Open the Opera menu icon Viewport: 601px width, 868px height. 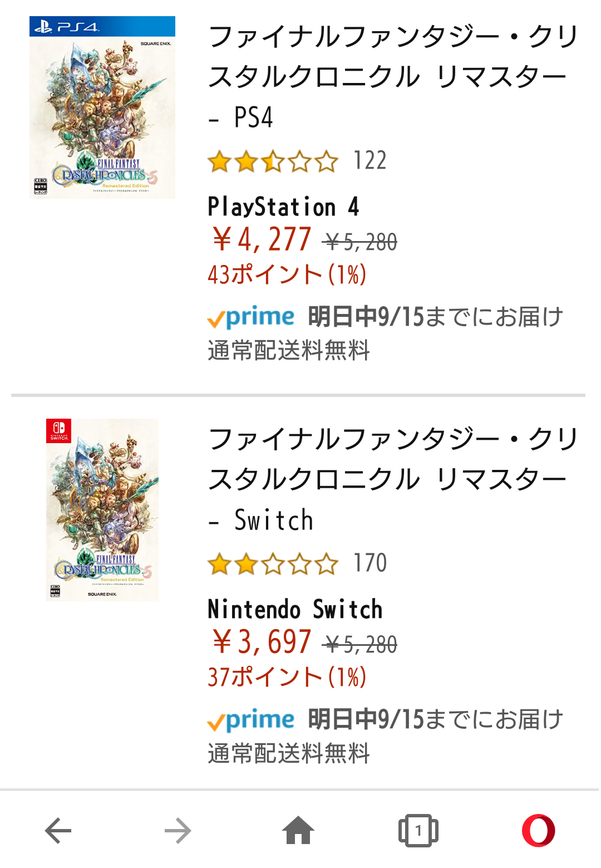click(x=538, y=831)
